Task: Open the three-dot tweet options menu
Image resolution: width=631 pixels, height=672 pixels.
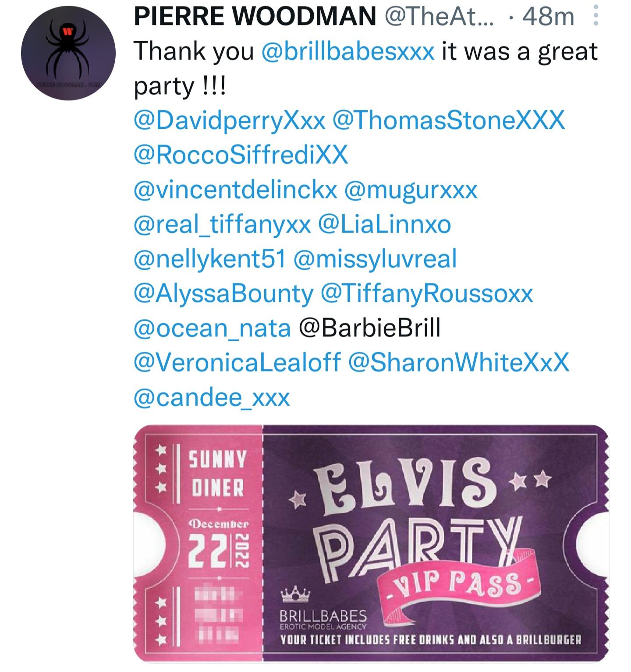Action: 595,17
